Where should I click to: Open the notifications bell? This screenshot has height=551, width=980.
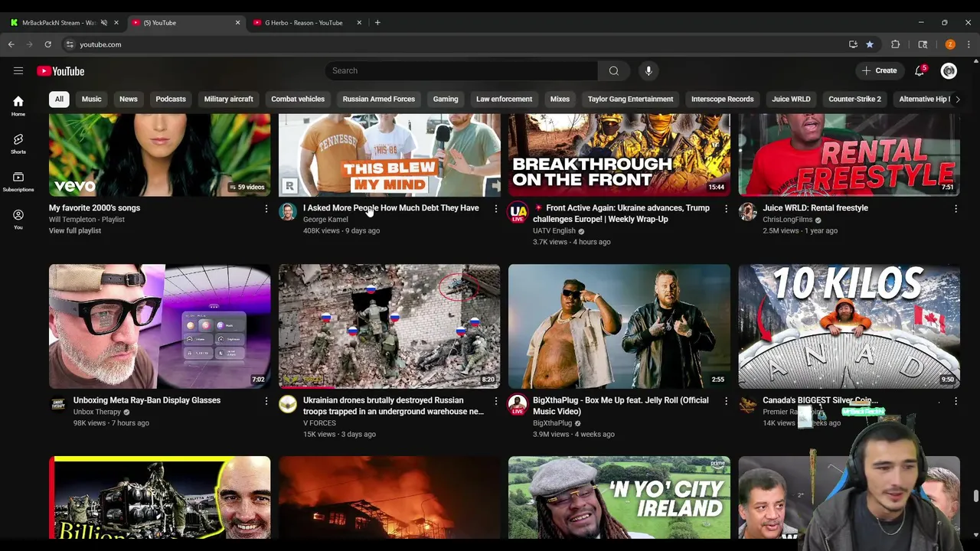tap(920, 71)
